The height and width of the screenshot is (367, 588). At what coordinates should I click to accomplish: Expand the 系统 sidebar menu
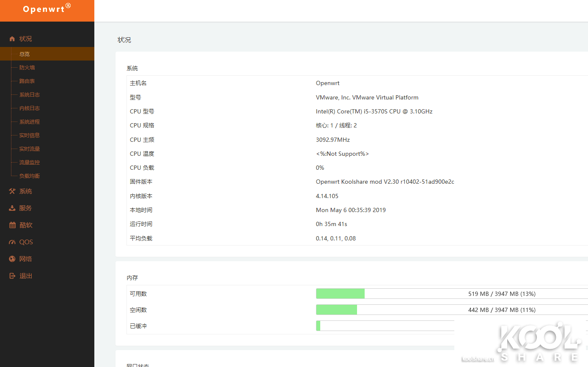pos(26,191)
